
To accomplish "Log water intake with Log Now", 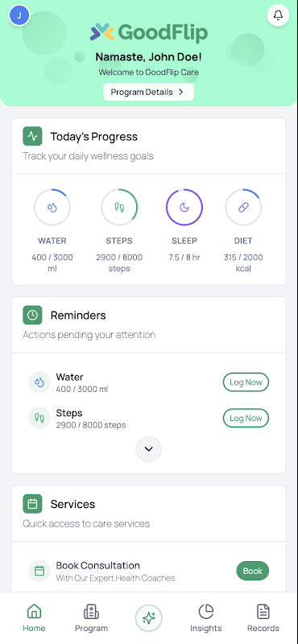I will click(x=246, y=382).
